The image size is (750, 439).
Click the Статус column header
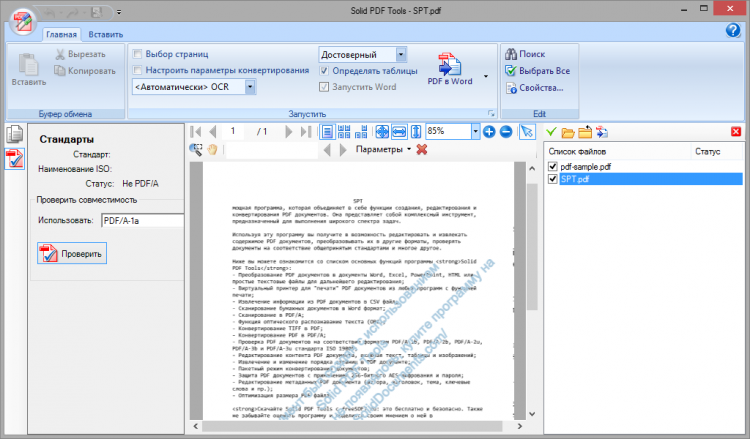point(717,152)
